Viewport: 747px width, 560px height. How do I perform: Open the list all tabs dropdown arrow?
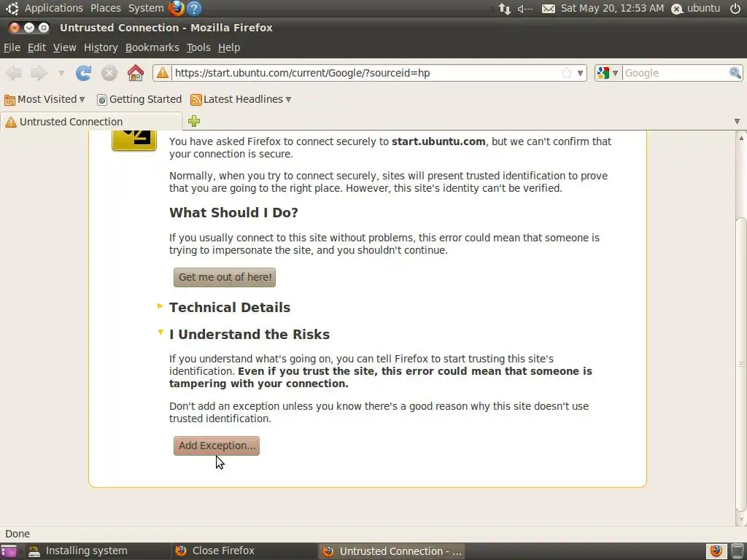coord(737,122)
